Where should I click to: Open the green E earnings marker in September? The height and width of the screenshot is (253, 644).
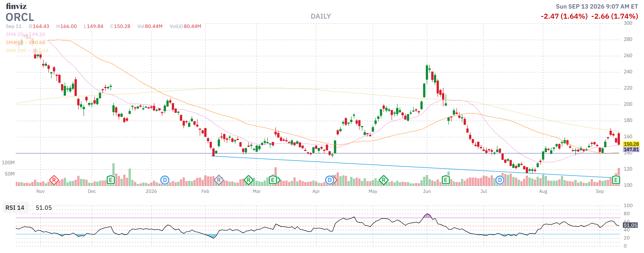616,180
